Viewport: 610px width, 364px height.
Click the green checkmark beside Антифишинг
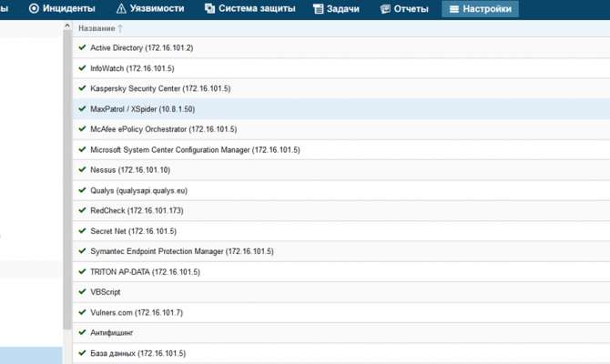tap(82, 332)
